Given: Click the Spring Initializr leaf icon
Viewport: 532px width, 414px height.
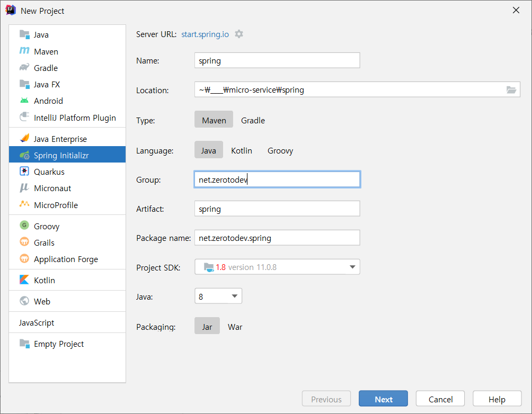Looking at the screenshot, I should (24, 155).
